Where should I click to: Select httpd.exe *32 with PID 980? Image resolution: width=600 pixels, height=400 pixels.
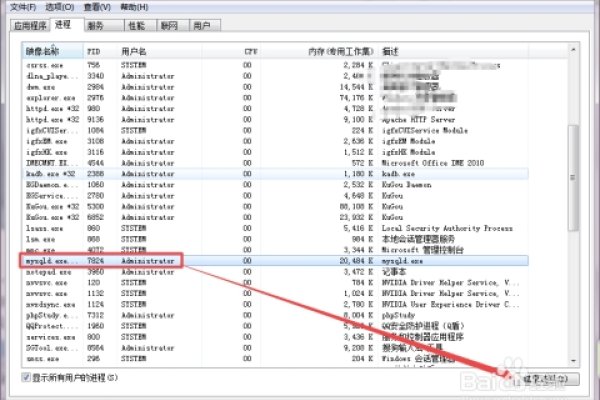click(x=276, y=108)
